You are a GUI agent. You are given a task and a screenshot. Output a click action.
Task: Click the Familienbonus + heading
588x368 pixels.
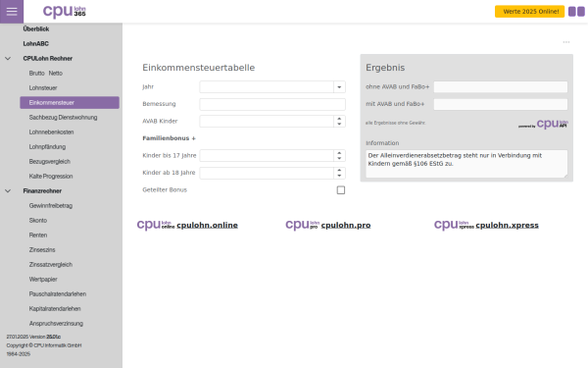(x=170, y=138)
